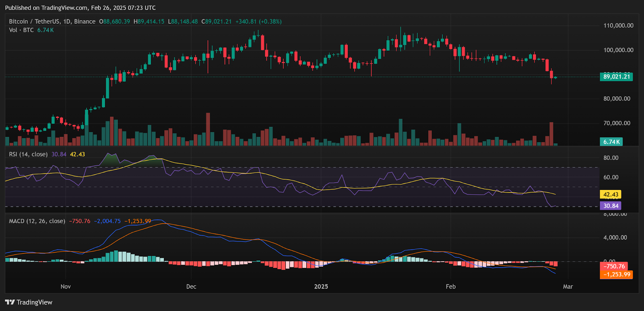Click the signal value −1,253.99 in MACD legend
The image size is (644, 311).
(x=138, y=221)
